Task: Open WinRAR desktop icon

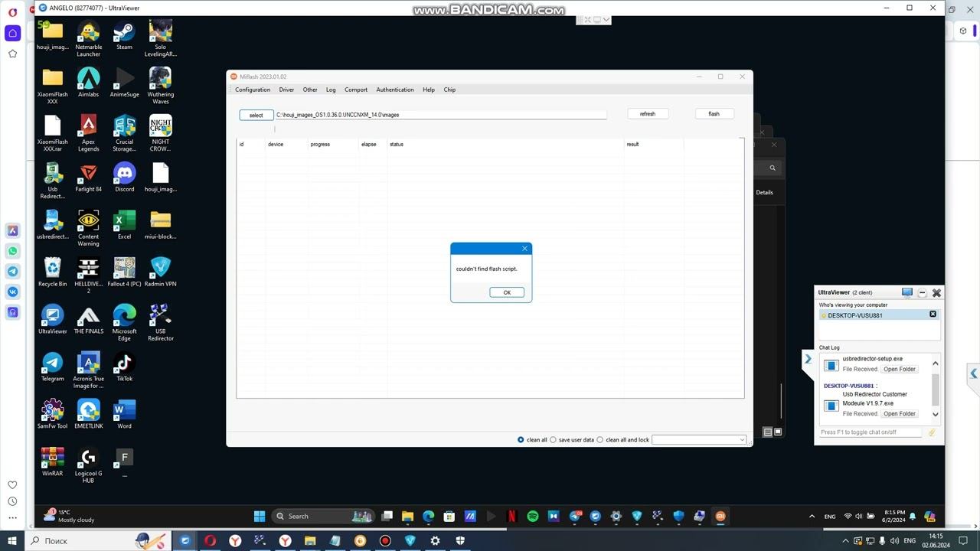Action: (x=52, y=463)
